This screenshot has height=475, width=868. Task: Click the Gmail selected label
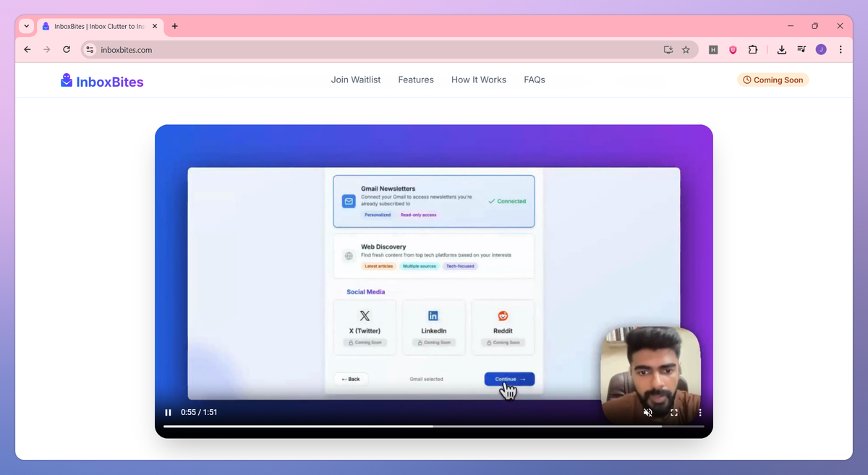click(x=426, y=379)
